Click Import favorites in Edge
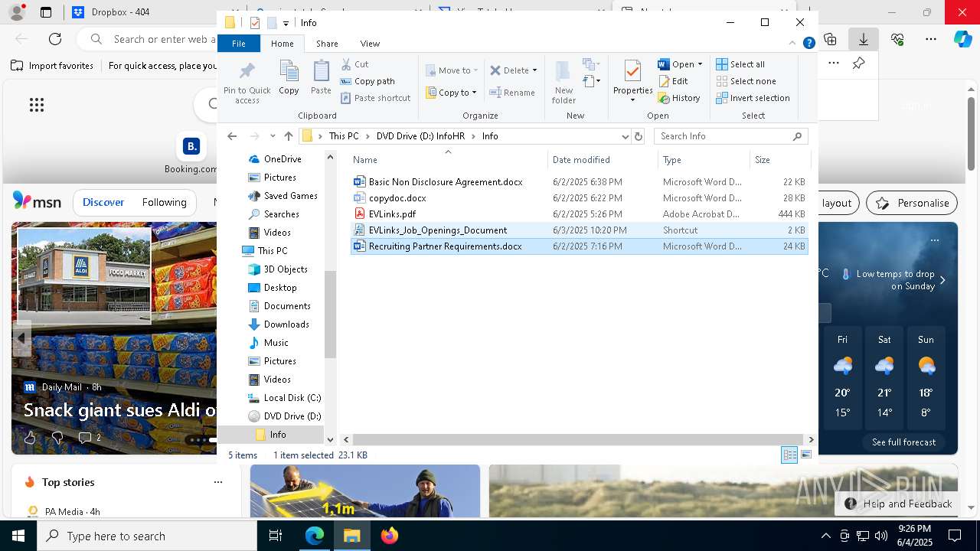Image resolution: width=980 pixels, height=551 pixels. coord(52,66)
